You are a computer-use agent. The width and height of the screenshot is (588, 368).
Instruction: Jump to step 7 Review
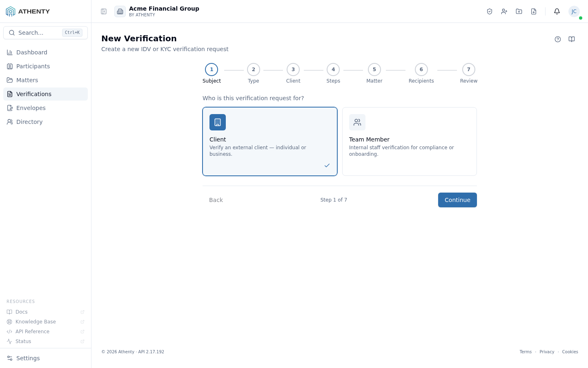pos(469,74)
